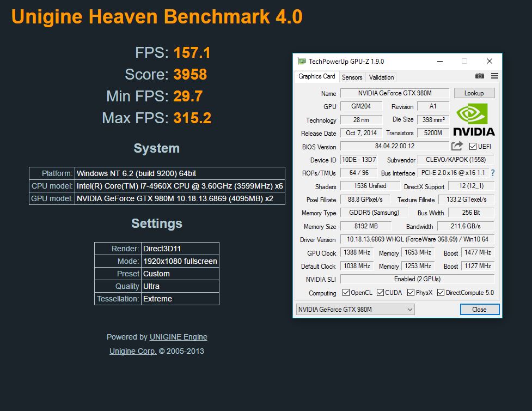Toggle the DirectCompute 5.0 checkbox
The image size is (532, 411).
pyautogui.click(x=441, y=293)
